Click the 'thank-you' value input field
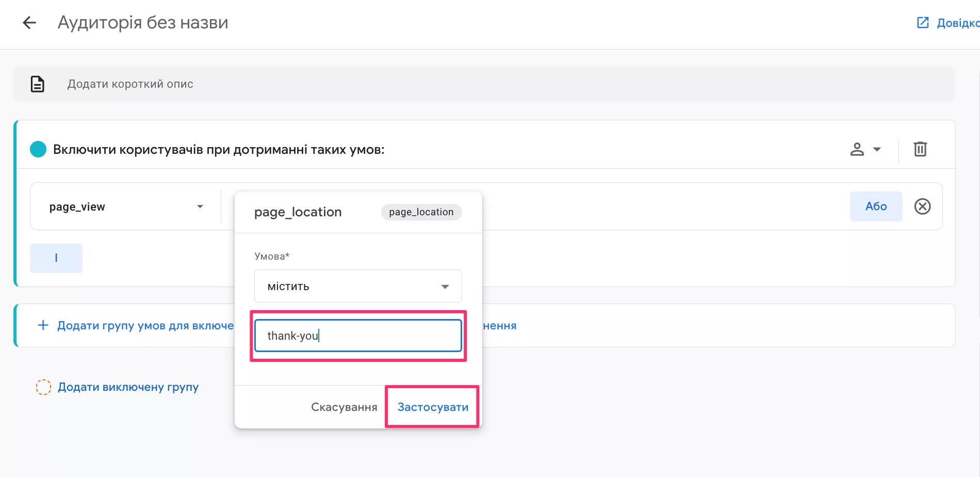The height and width of the screenshot is (477, 980). [x=358, y=336]
